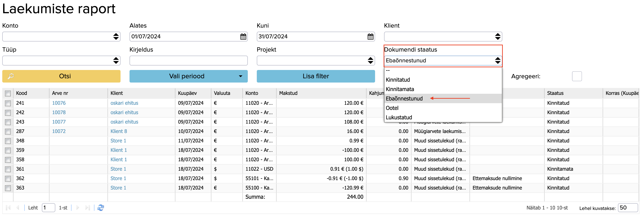Open the Vali periood dropdown
Screen dimensions: 644x218
pyautogui.click(x=188, y=76)
